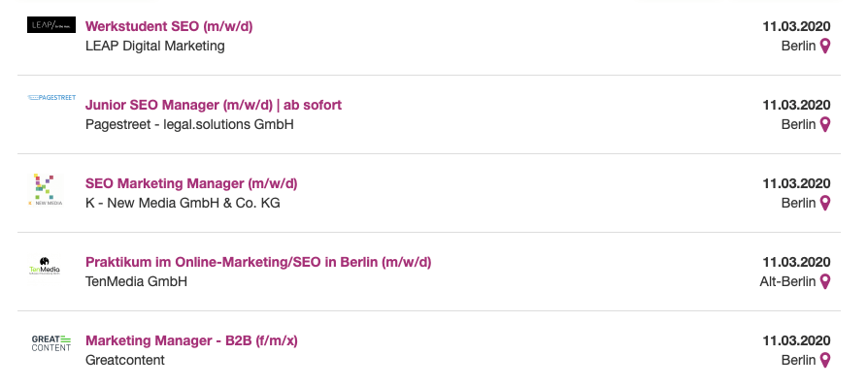Click TenMedia GmbH company name
Image resolution: width=868 pixels, height=387 pixels.
(136, 281)
